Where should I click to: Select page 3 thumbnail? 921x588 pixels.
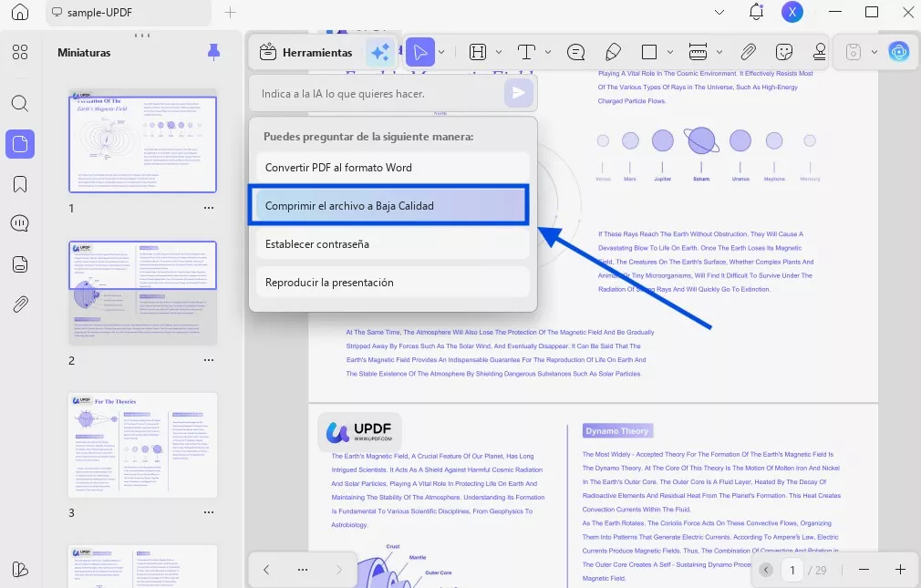coord(143,445)
